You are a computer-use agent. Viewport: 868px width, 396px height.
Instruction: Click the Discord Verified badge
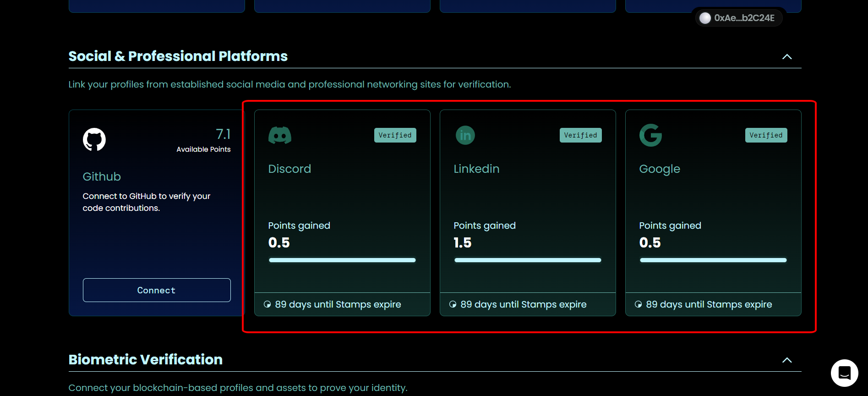tap(395, 135)
